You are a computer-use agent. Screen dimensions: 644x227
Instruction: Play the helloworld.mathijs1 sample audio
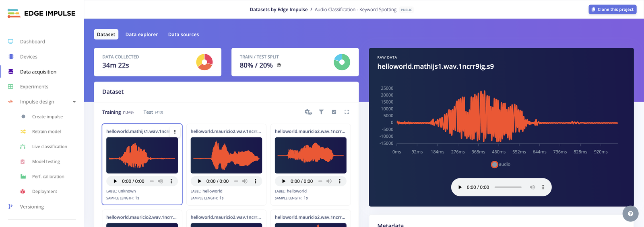[115, 181]
